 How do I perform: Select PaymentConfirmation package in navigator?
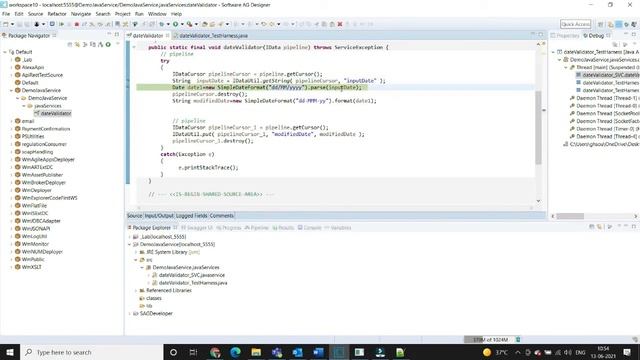click(x=46, y=129)
